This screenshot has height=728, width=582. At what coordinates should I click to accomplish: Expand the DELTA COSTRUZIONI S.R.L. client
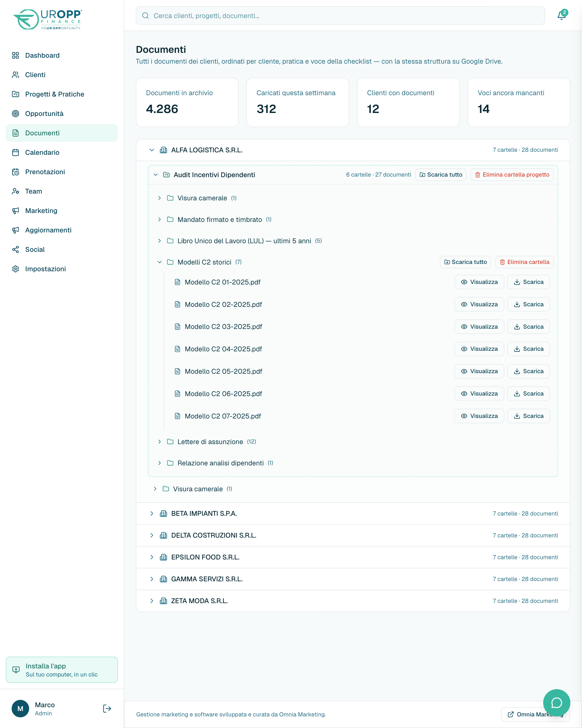(x=152, y=535)
